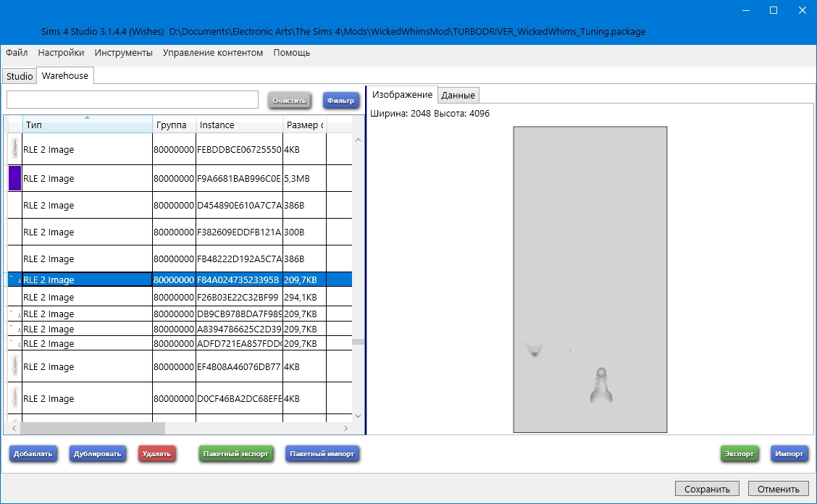Image resolution: width=817 pixels, height=504 pixels.
Task: Sort by the Instance column header
Action: [x=239, y=125]
